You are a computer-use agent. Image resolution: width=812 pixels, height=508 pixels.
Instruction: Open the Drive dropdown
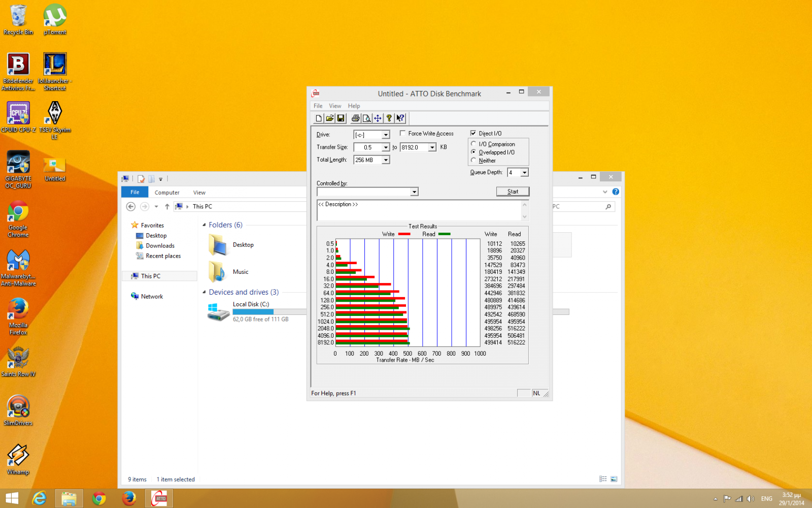(386, 135)
